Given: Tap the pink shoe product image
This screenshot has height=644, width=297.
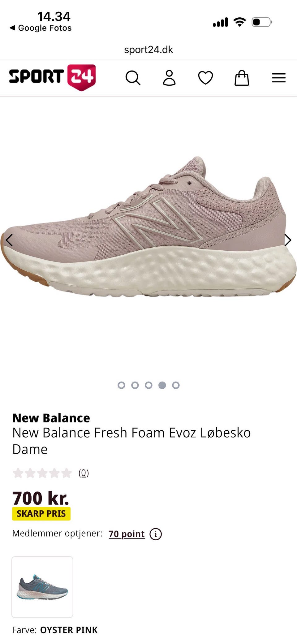Looking at the screenshot, I should 148,227.
